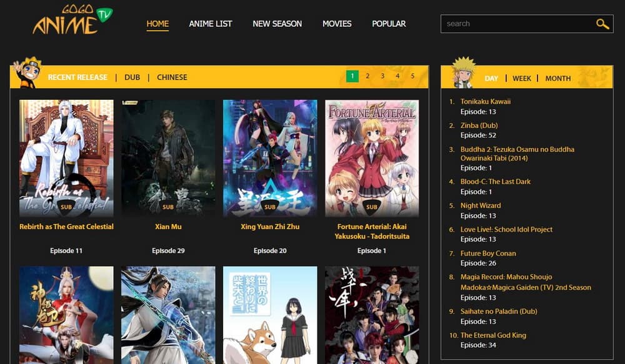Switch to the DUB tab
The image size is (625, 364).
point(132,77)
